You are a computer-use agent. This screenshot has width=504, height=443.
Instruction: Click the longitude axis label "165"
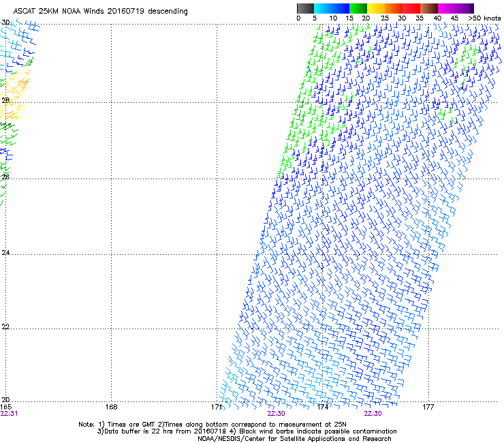click(x=5, y=407)
